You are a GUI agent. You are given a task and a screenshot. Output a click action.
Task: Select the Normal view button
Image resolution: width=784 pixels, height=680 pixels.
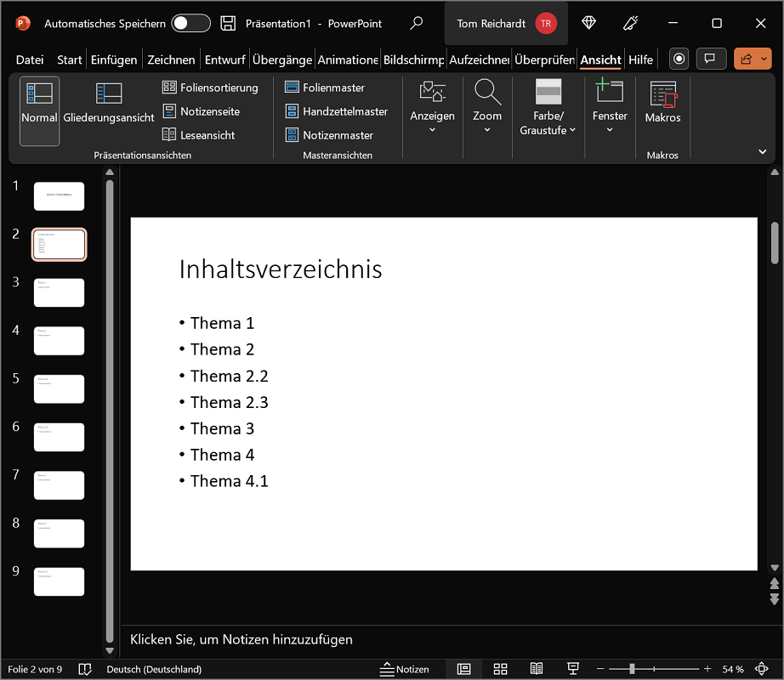click(x=39, y=110)
